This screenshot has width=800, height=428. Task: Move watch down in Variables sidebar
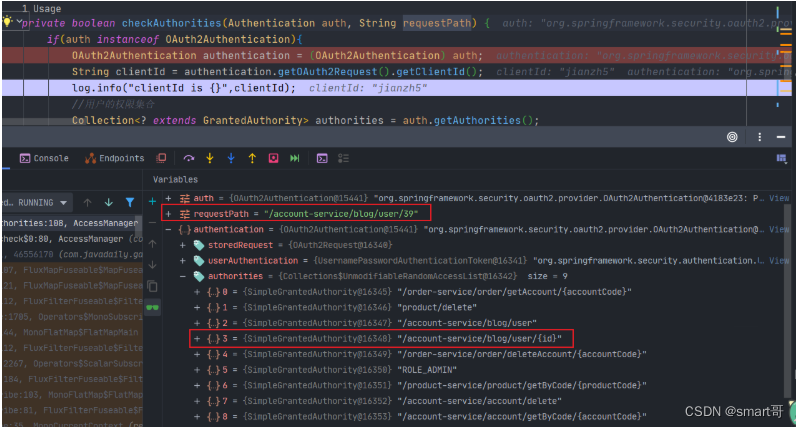point(152,265)
